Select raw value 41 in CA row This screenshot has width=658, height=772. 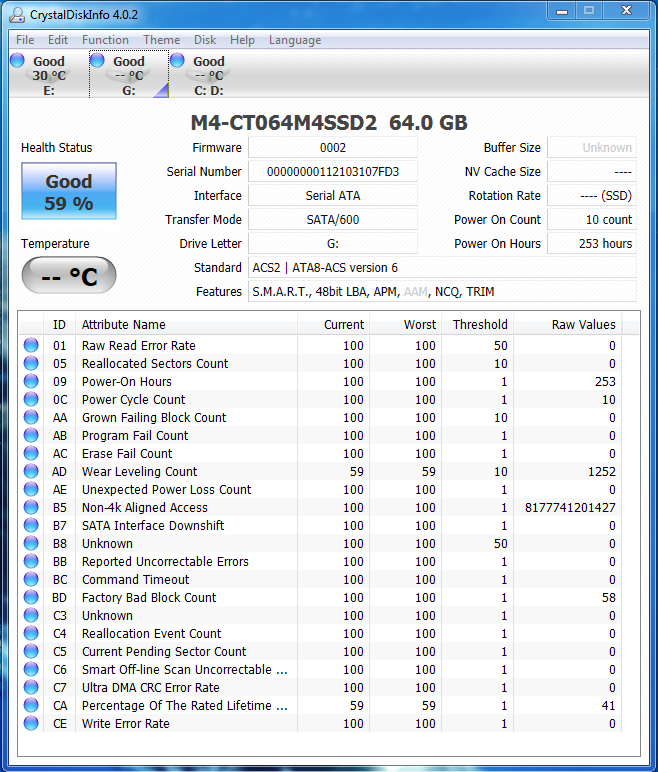[x=609, y=706]
